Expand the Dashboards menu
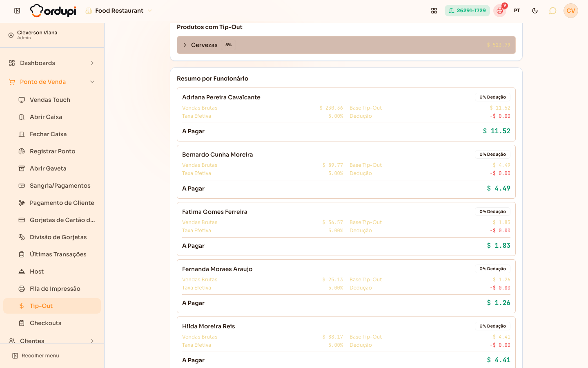 (x=52, y=63)
